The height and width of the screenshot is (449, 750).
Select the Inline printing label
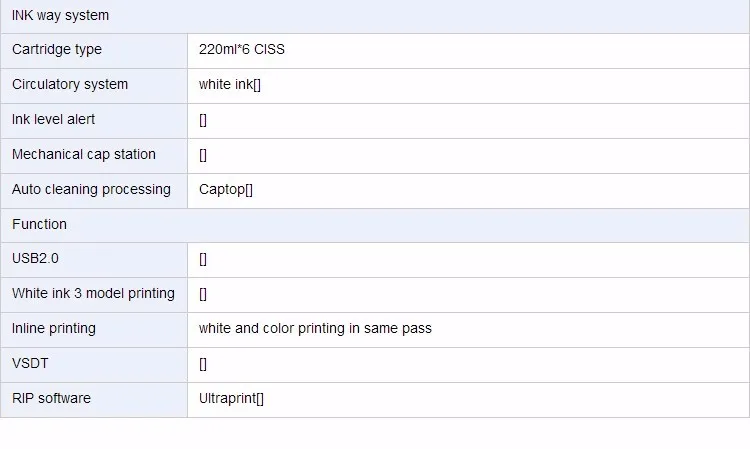54,329
